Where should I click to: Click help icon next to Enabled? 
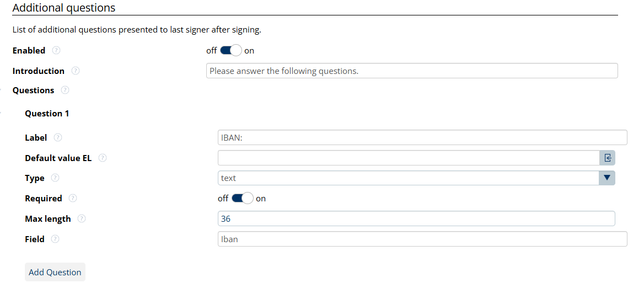[56, 50]
